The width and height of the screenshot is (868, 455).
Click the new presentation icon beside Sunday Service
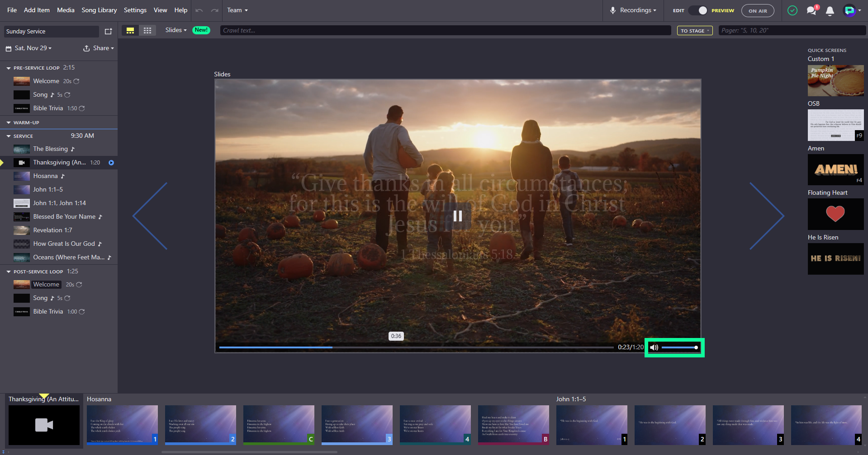[x=108, y=31]
